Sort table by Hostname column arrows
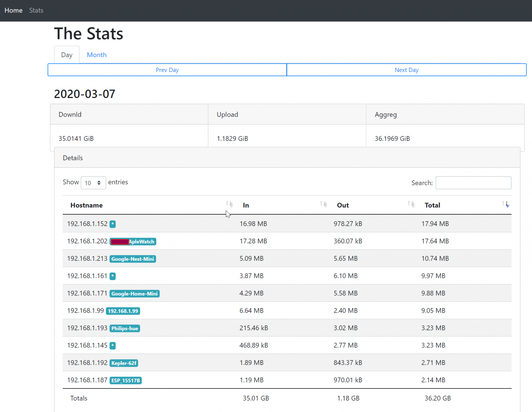 [229, 205]
